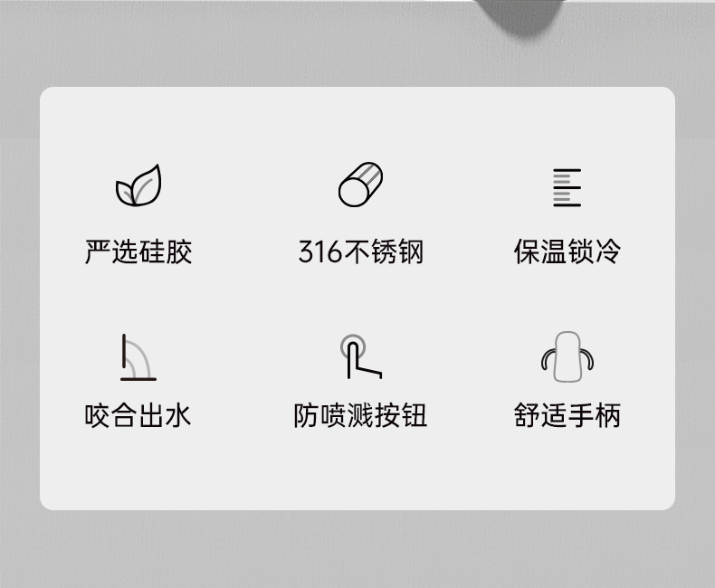This screenshot has height=588, width=715.
Task: Click the bite-to-drink straw icon
Action: [x=138, y=357]
